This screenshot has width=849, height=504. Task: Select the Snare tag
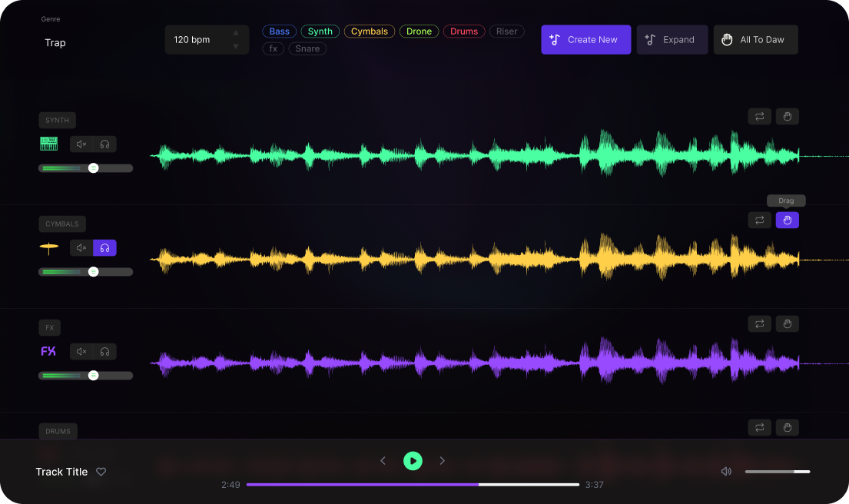(307, 48)
